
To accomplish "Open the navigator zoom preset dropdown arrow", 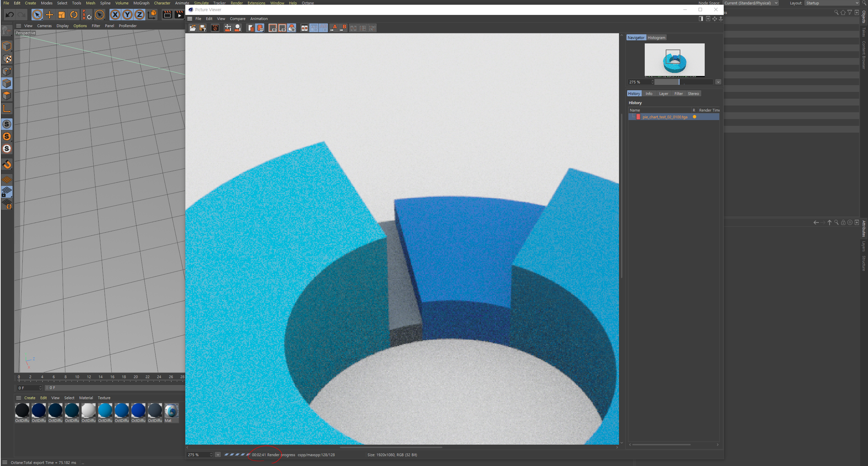I will [x=718, y=82].
